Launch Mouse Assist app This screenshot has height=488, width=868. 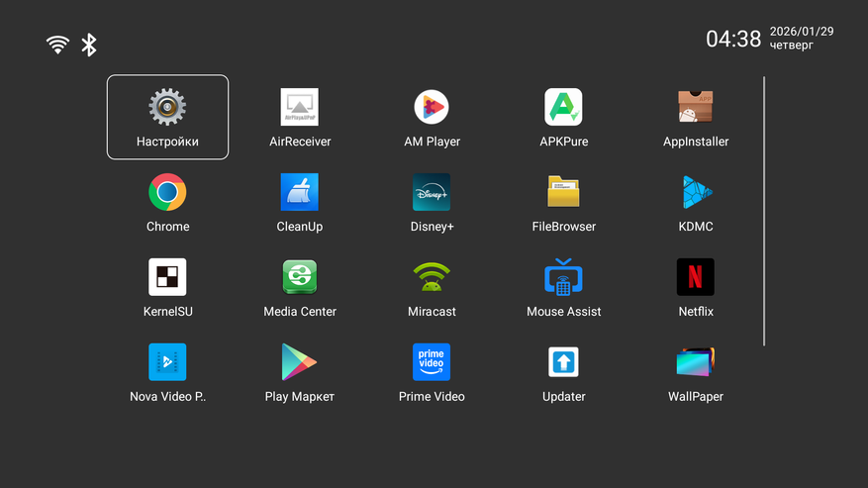point(563,277)
